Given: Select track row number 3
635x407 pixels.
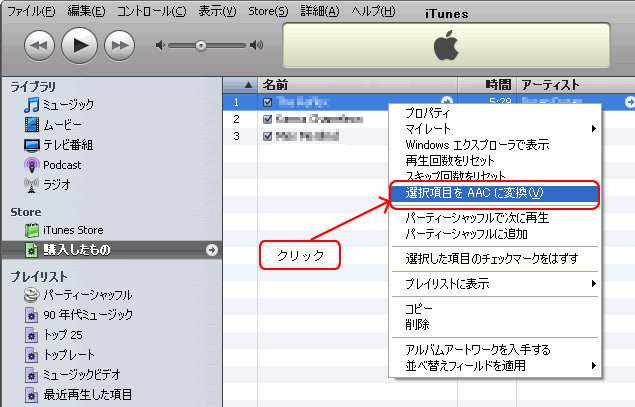Looking at the screenshot, I should [x=306, y=136].
